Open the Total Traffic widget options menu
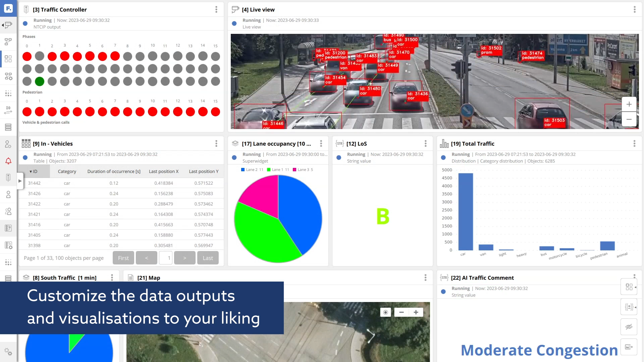Image resolution: width=644 pixels, height=362 pixels. pyautogui.click(x=634, y=143)
